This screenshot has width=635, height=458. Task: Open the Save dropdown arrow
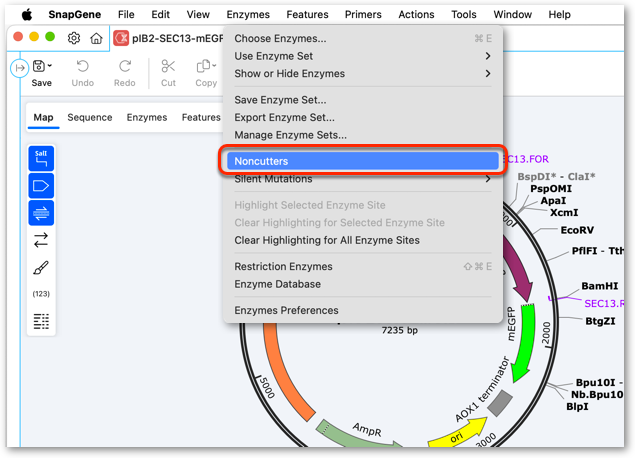click(50, 66)
